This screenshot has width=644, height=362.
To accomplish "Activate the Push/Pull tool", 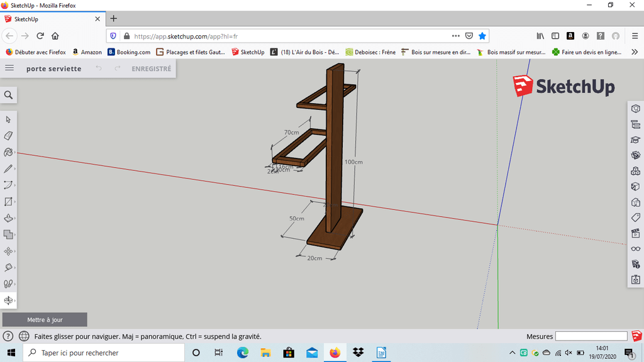I will [x=8, y=218].
